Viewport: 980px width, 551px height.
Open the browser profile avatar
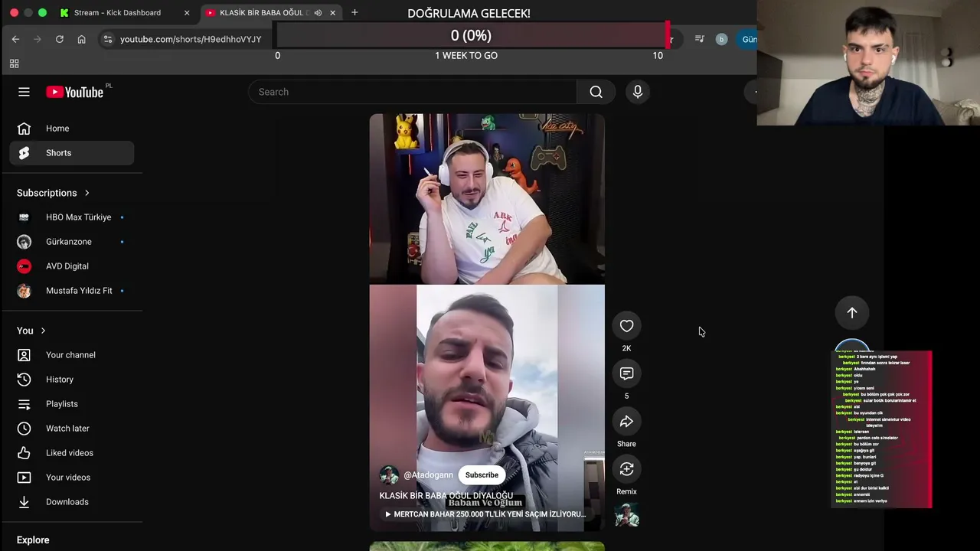[x=721, y=39]
